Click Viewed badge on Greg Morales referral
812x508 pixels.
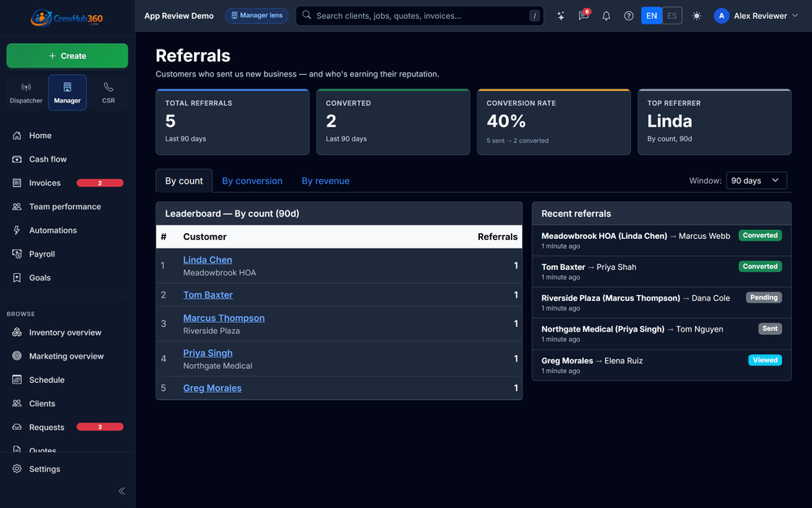tap(765, 360)
